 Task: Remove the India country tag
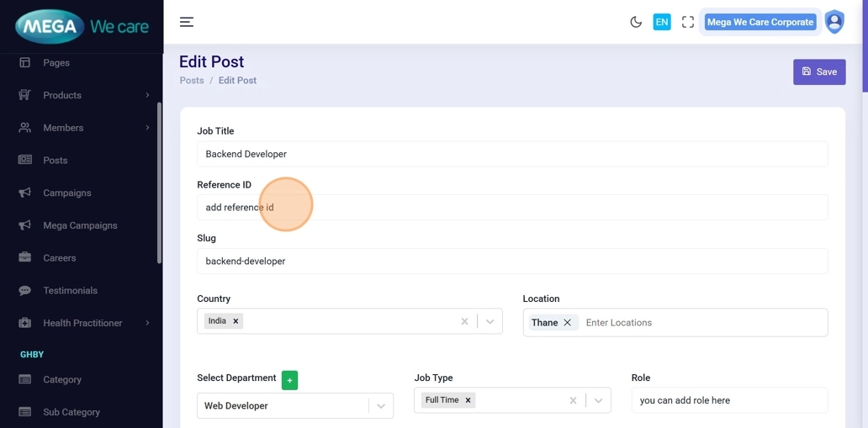pos(236,321)
